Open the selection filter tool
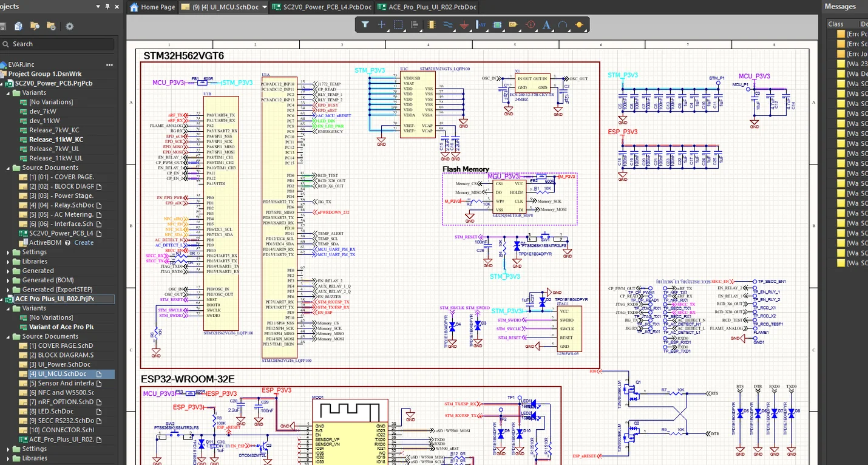Image resolution: width=868 pixels, height=465 pixels. click(365, 25)
